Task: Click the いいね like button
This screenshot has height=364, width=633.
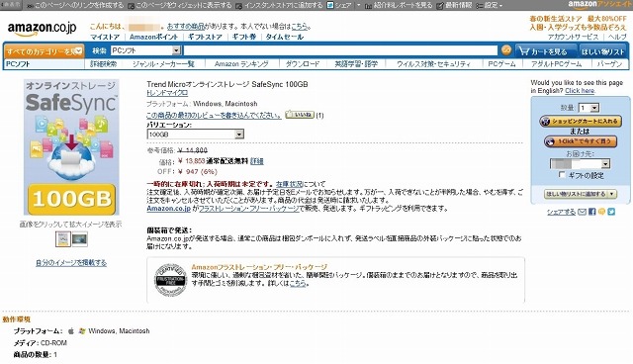Action: pos(300,115)
